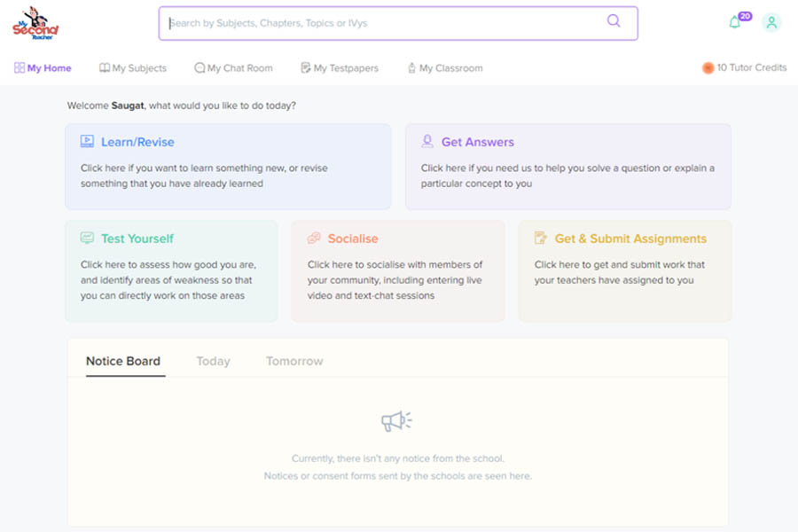Click the orange Tutor Credits icon
The image size is (798, 532).
tap(708, 67)
